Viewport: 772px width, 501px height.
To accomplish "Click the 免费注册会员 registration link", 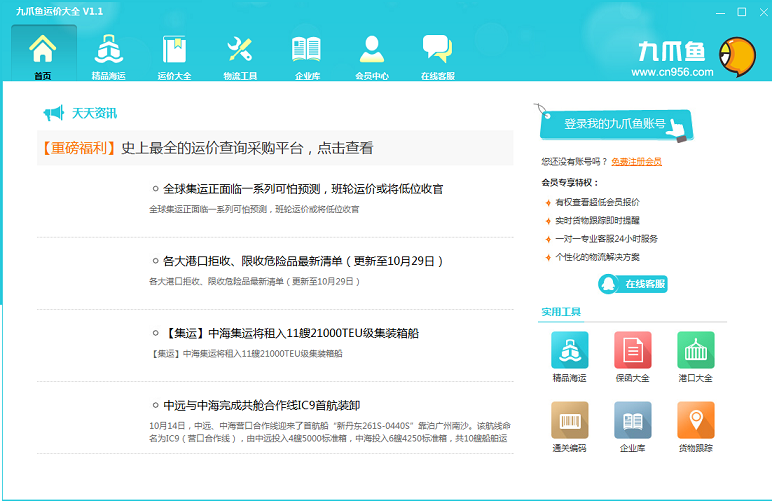I will tap(637, 161).
